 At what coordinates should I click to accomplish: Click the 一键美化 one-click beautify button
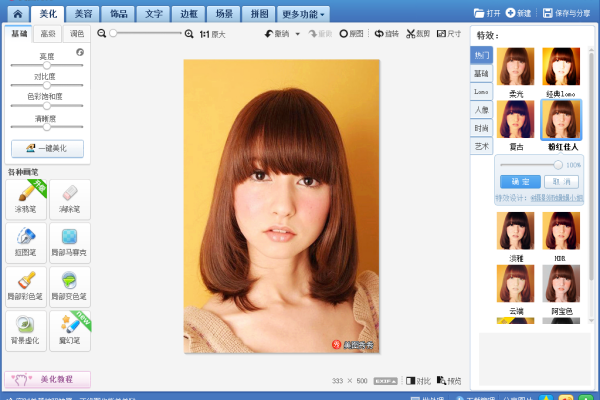[x=48, y=148]
